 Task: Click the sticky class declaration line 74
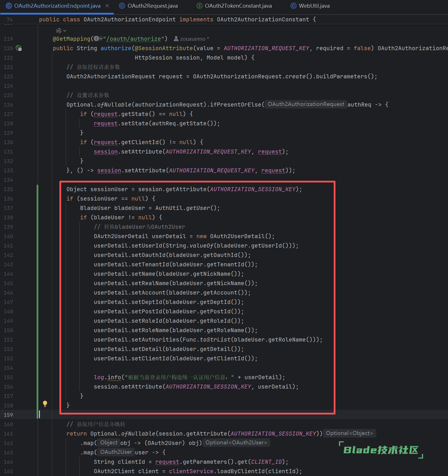[177, 19]
